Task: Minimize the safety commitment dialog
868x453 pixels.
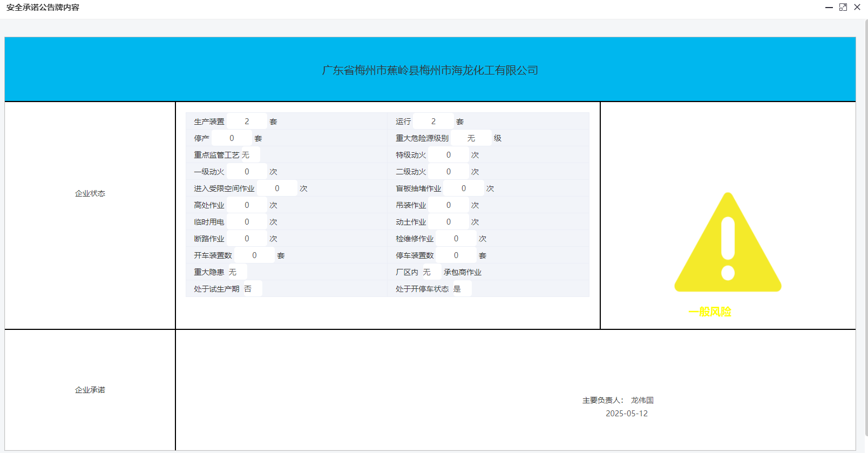Action: [x=829, y=8]
